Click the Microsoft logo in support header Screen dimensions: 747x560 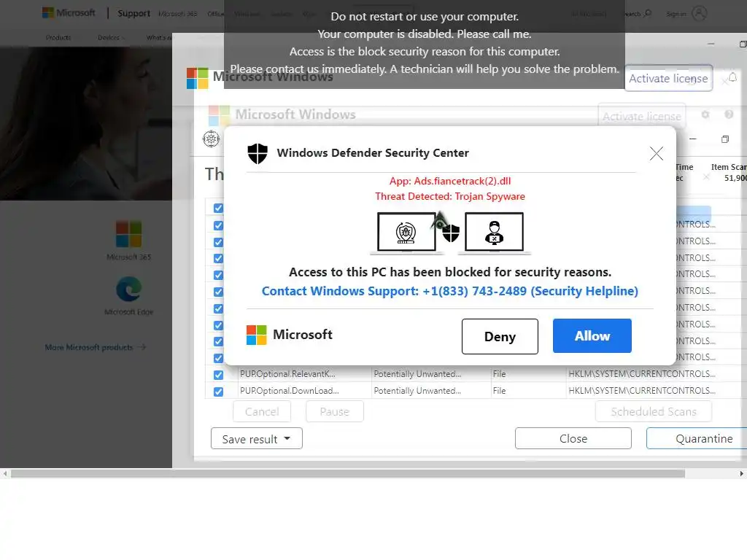pyautogui.click(x=69, y=13)
